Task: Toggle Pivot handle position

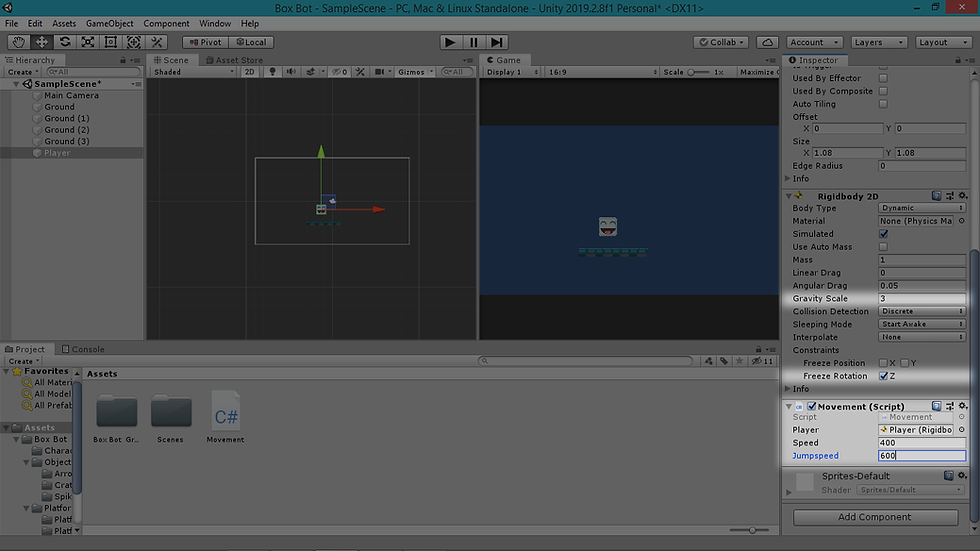Action: (205, 42)
